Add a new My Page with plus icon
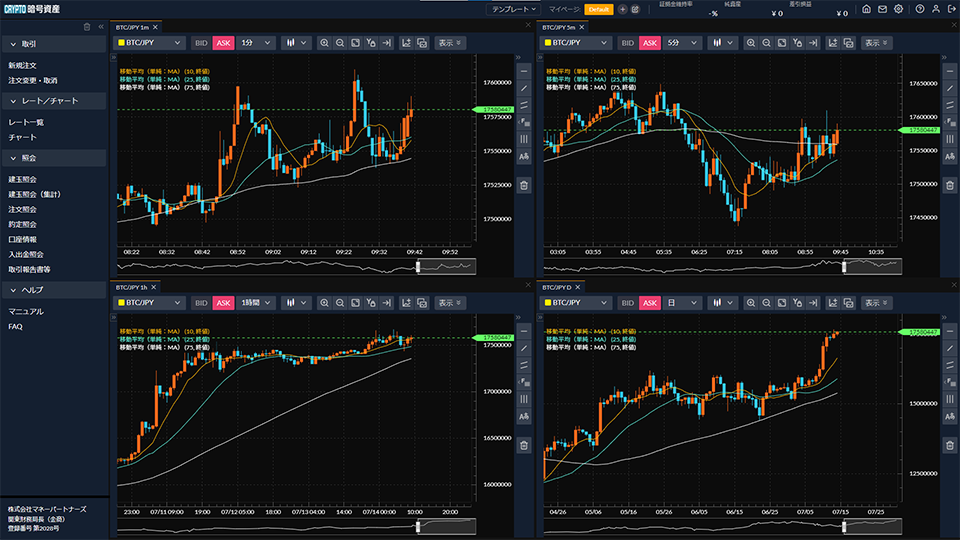The image size is (960, 540). coord(623,9)
